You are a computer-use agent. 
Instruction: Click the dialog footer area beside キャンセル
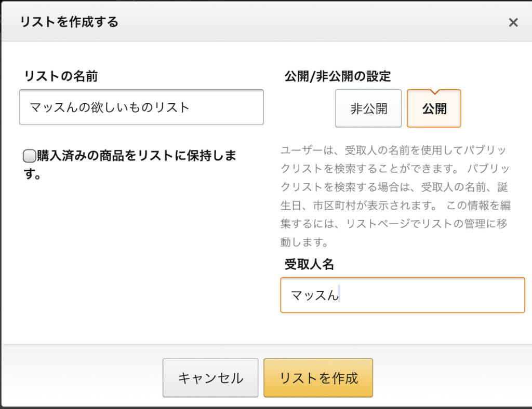click(x=83, y=377)
